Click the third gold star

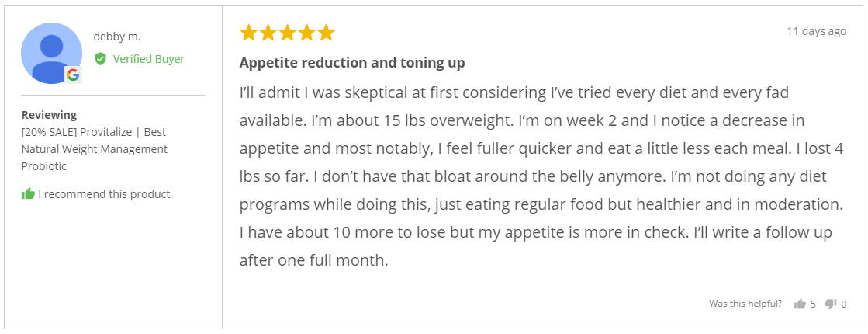[x=287, y=33]
